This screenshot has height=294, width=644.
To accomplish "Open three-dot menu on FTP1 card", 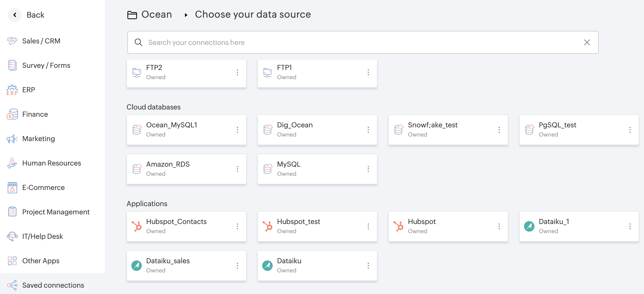I will (368, 72).
